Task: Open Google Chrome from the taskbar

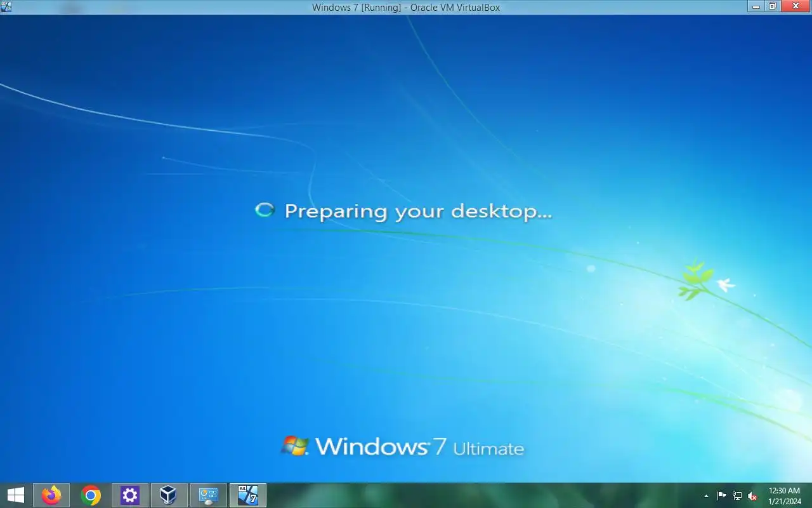Action: point(91,495)
